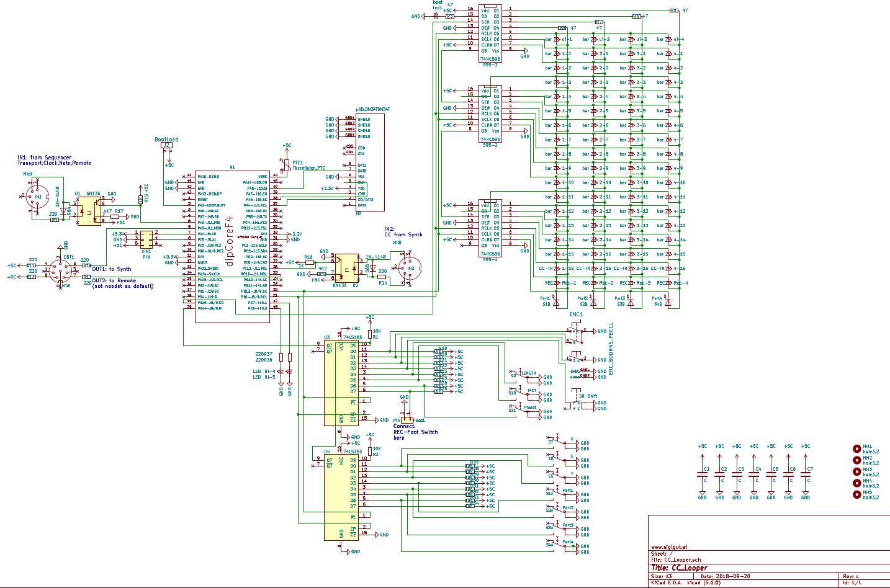Click the dipCoreF4 module label
The height and width of the screenshot is (588, 890).
tap(230, 241)
